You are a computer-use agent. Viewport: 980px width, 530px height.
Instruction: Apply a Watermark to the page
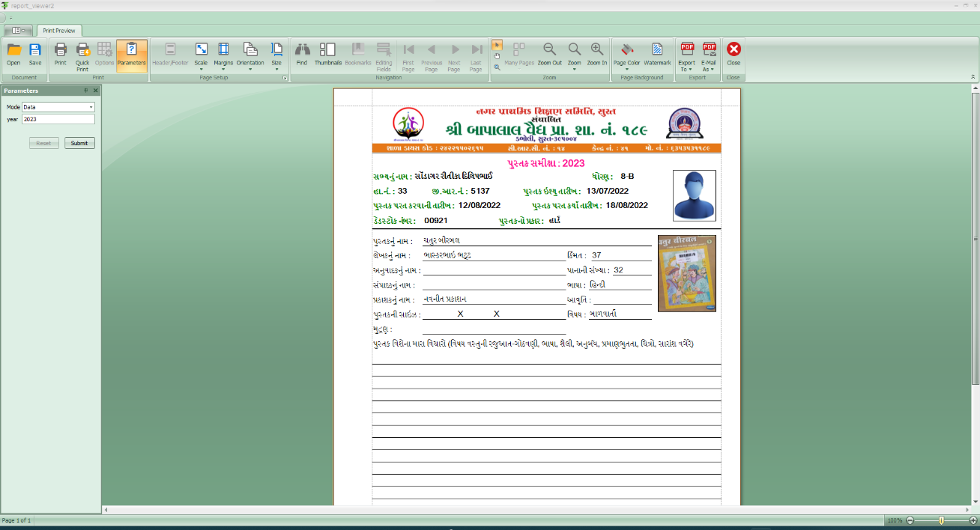657,52
